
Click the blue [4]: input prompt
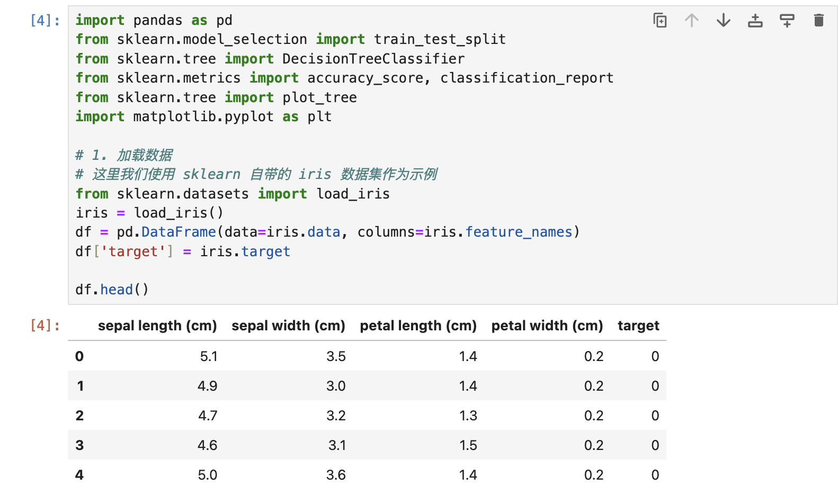(45, 21)
